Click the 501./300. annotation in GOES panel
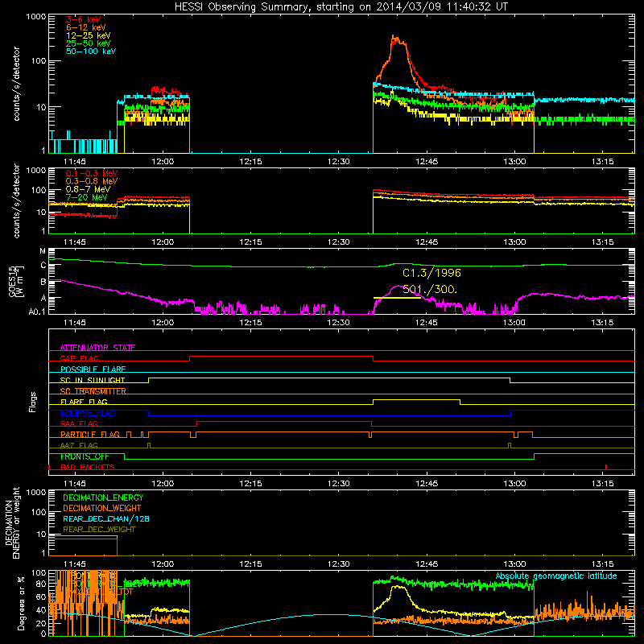This screenshot has width=644, height=644. tap(430, 290)
